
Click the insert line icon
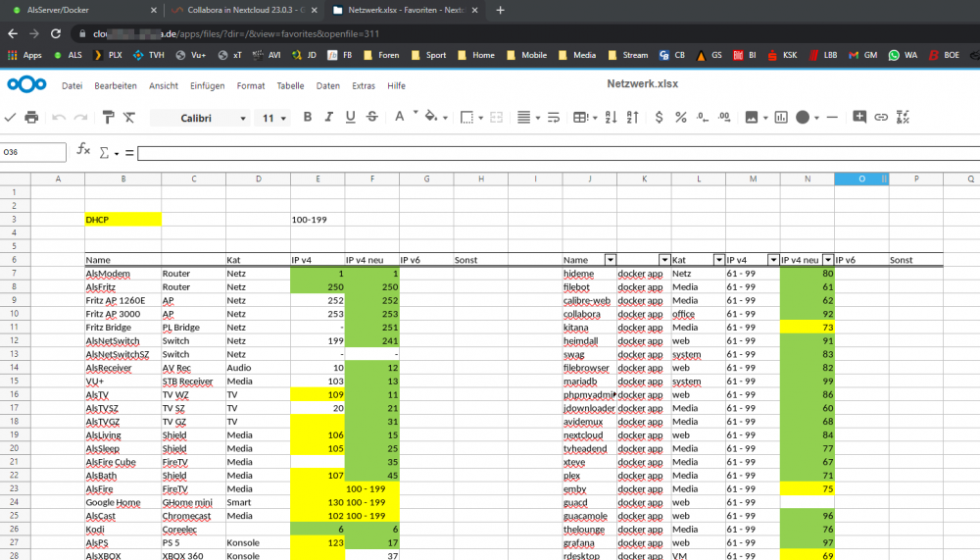pyautogui.click(x=832, y=117)
